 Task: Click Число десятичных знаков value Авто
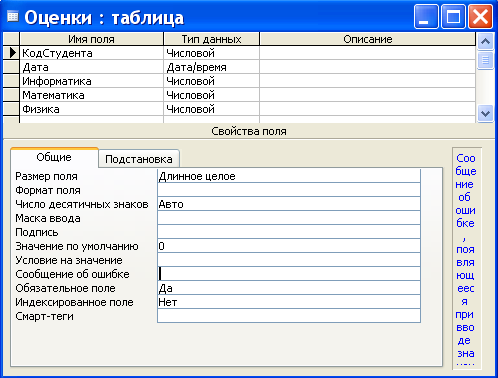pos(289,204)
